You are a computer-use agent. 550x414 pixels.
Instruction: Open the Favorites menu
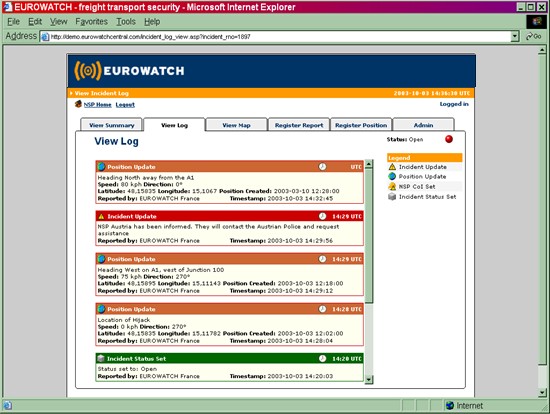click(x=92, y=21)
